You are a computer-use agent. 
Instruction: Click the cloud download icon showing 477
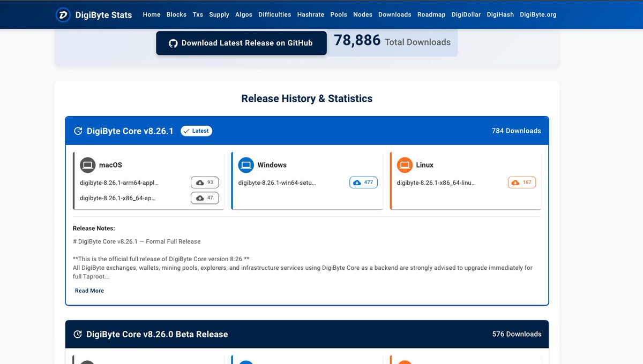356,182
